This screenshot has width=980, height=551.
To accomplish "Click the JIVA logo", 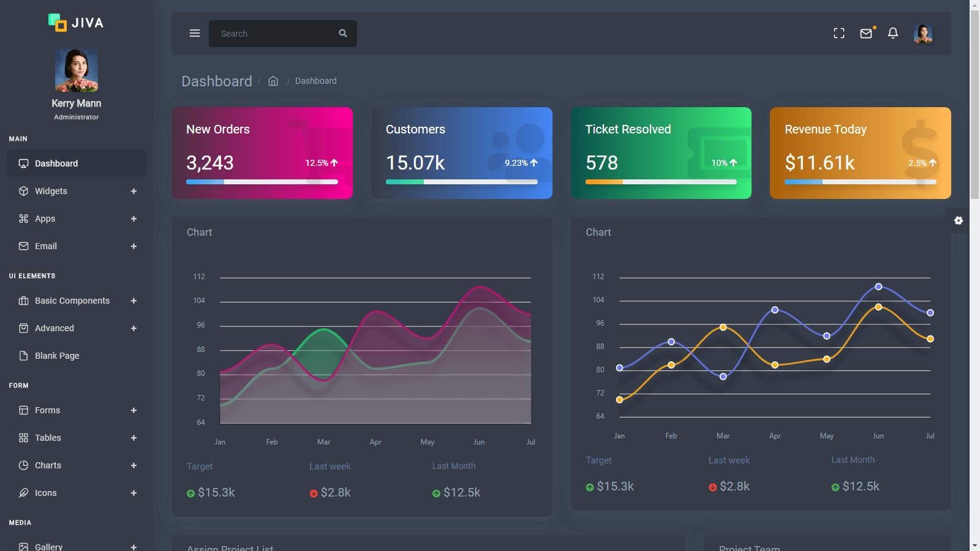I will 76,23.
